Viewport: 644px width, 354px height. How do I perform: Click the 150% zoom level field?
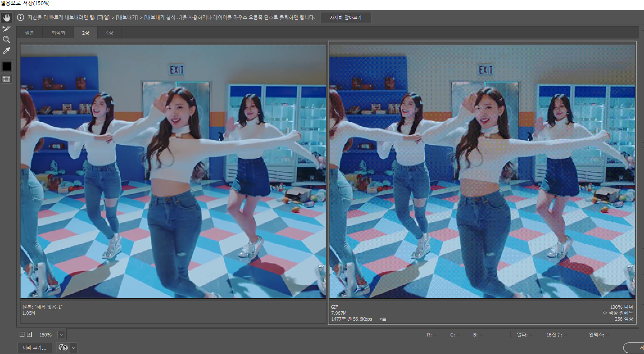46,335
